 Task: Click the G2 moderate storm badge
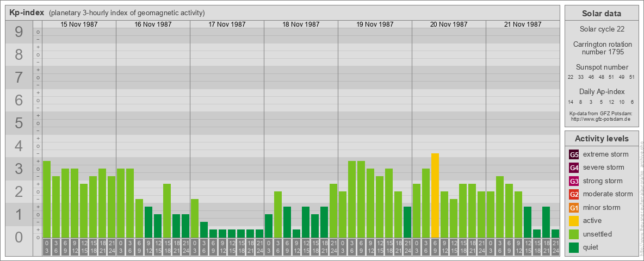(x=574, y=194)
